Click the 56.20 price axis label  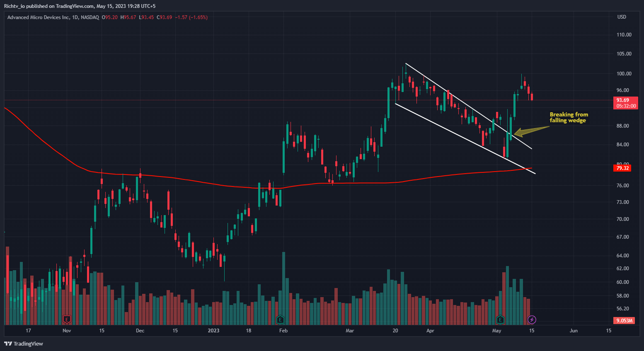(623, 309)
